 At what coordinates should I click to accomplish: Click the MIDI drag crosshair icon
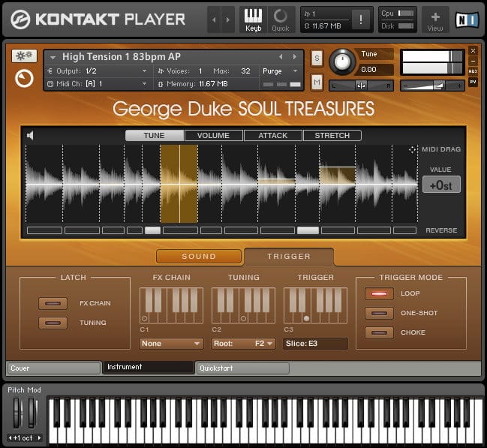coord(412,150)
